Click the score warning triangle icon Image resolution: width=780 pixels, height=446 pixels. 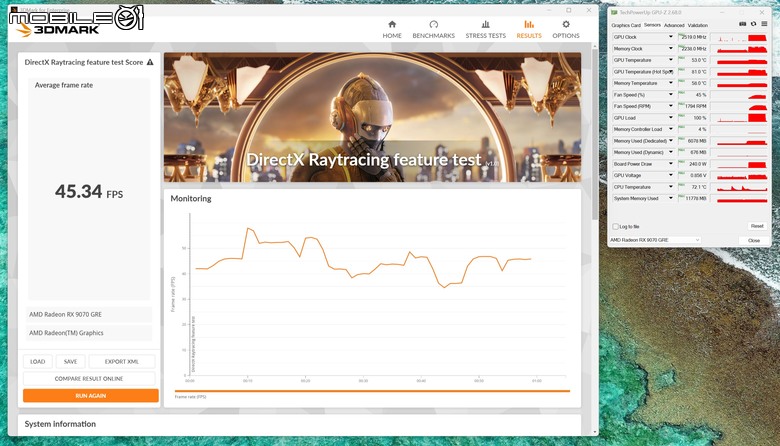pos(150,62)
